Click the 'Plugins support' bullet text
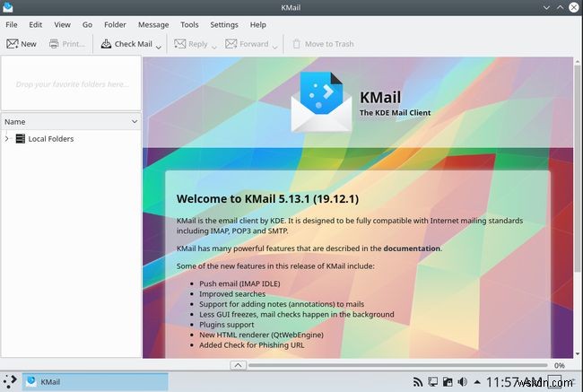This screenshot has width=583, height=392. (227, 325)
